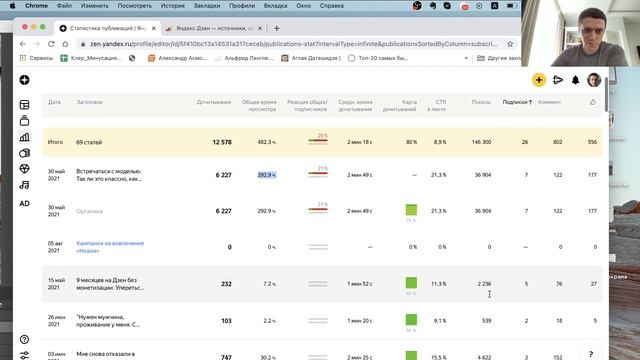Click the floating question mark help button
The width and height of the screenshot is (640, 360).
[x=591, y=354]
